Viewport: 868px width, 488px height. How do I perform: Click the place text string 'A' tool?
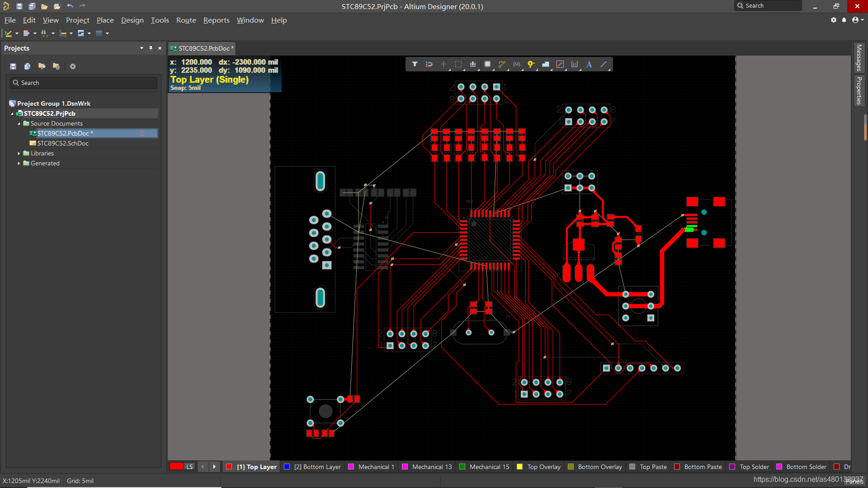pyautogui.click(x=589, y=64)
